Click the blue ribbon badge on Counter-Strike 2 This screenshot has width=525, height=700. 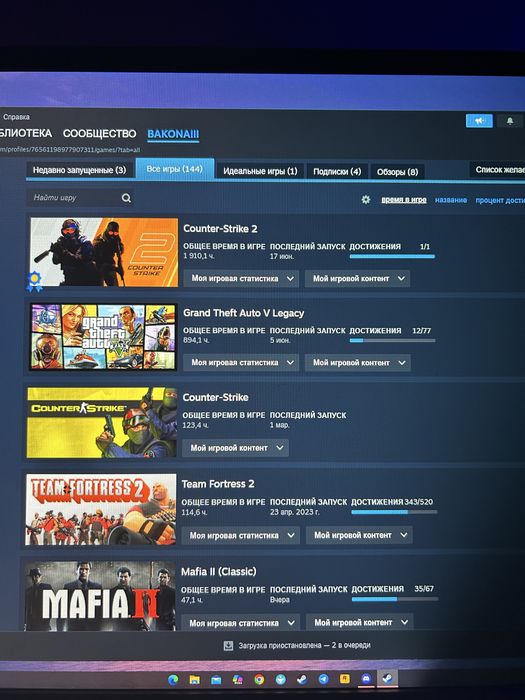pos(34,281)
